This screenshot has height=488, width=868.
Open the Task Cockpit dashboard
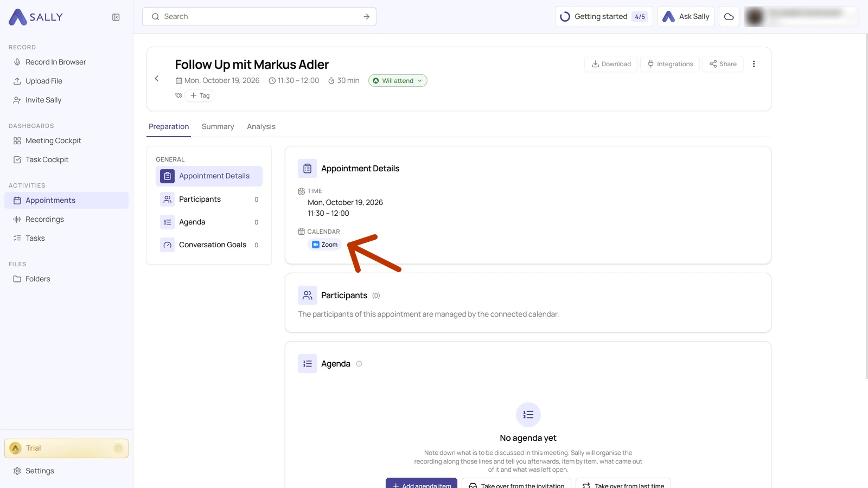[67, 159]
